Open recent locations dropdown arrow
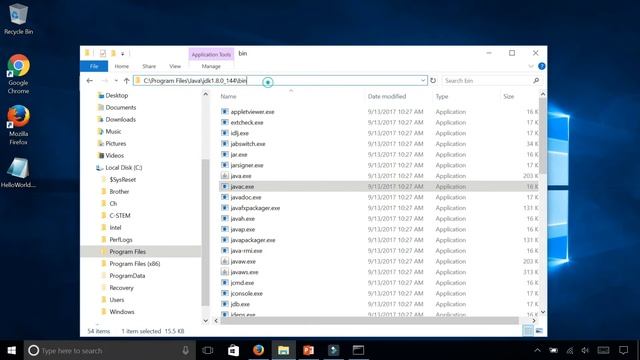The width and height of the screenshot is (640, 360). pyautogui.click(x=116, y=80)
